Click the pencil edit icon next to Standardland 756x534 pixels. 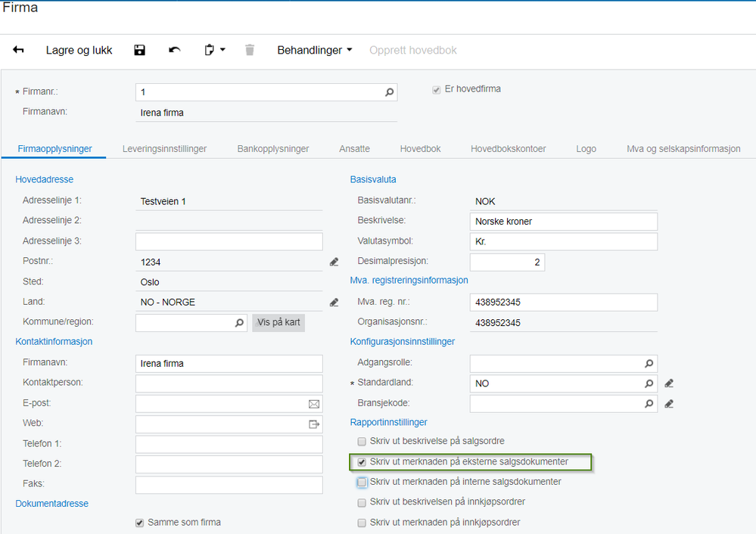(669, 383)
